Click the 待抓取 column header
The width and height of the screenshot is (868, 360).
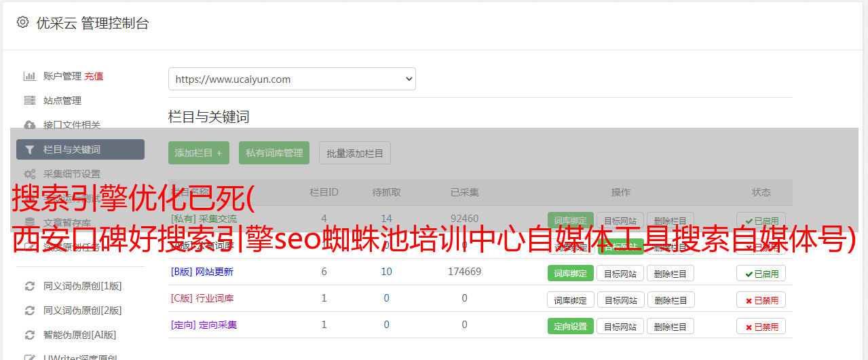(x=386, y=192)
